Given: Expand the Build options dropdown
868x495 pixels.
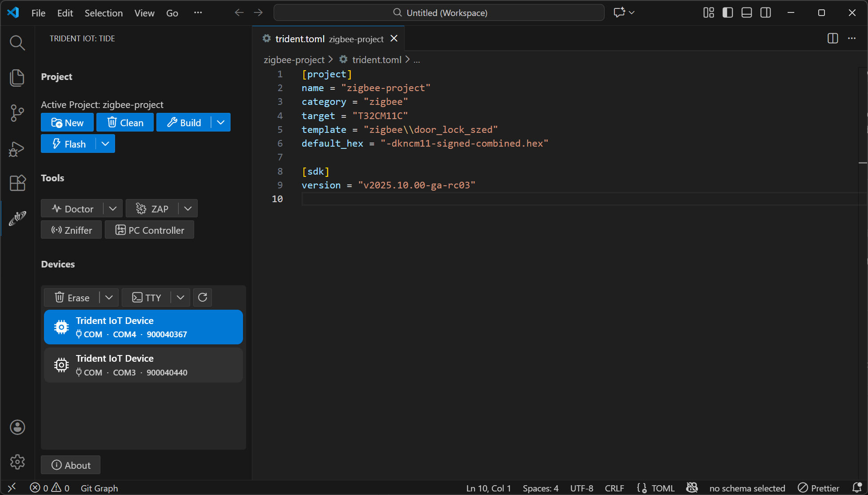Looking at the screenshot, I should pyautogui.click(x=221, y=122).
